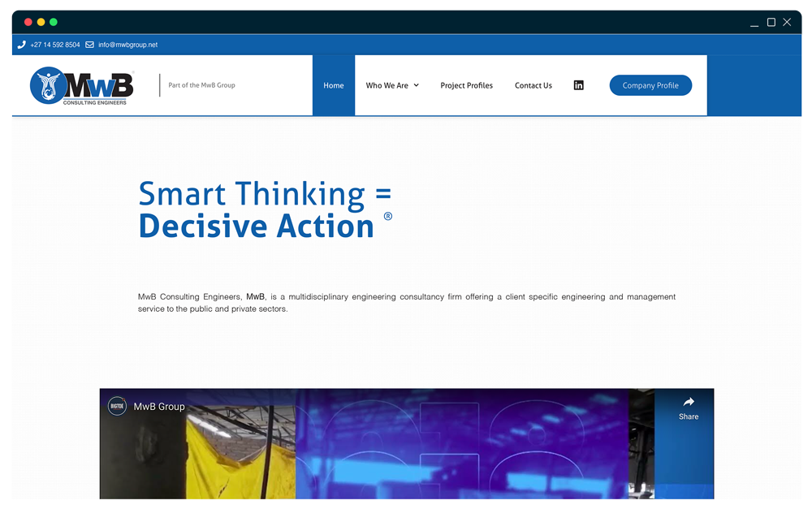
Task: Open the Contact Us page
Action: click(x=533, y=85)
